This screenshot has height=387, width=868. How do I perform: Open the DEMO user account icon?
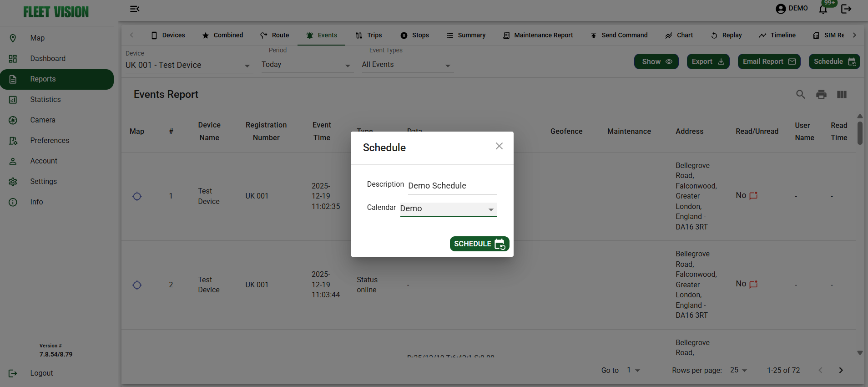click(781, 9)
